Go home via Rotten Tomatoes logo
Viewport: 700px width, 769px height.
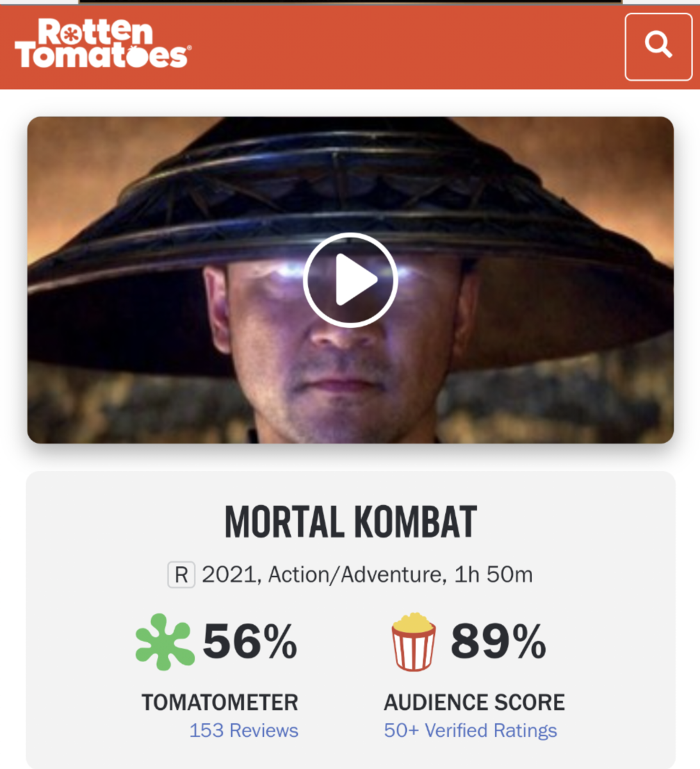103,44
